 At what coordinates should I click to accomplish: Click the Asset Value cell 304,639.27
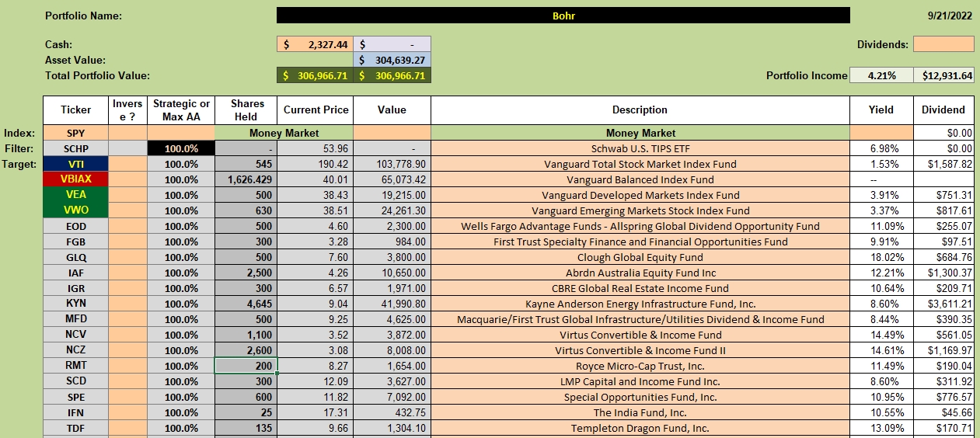coord(392,60)
